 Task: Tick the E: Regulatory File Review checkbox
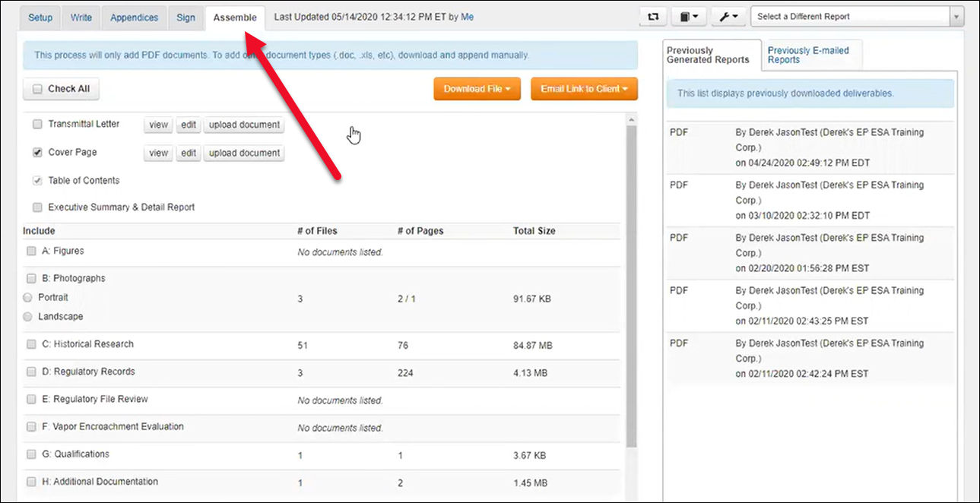tap(31, 399)
